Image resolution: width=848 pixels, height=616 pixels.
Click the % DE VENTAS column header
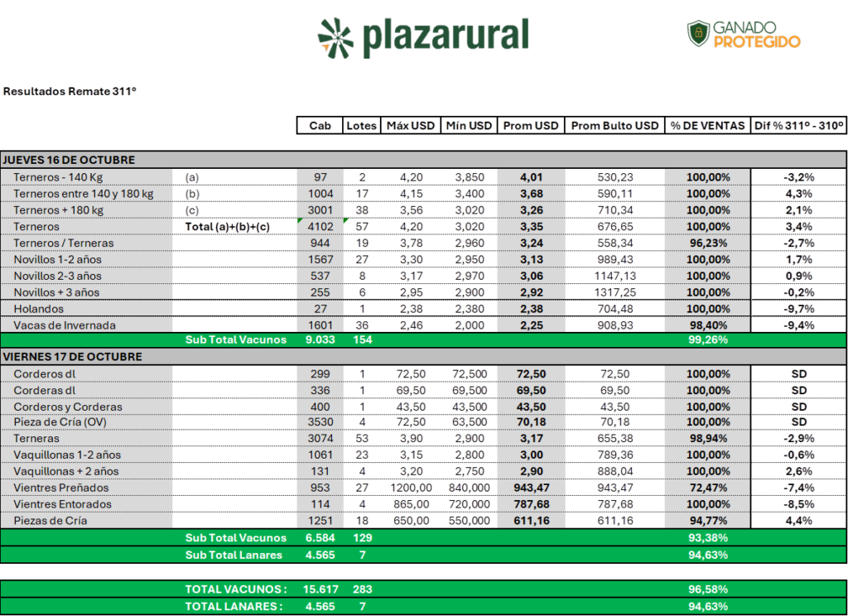point(707,126)
